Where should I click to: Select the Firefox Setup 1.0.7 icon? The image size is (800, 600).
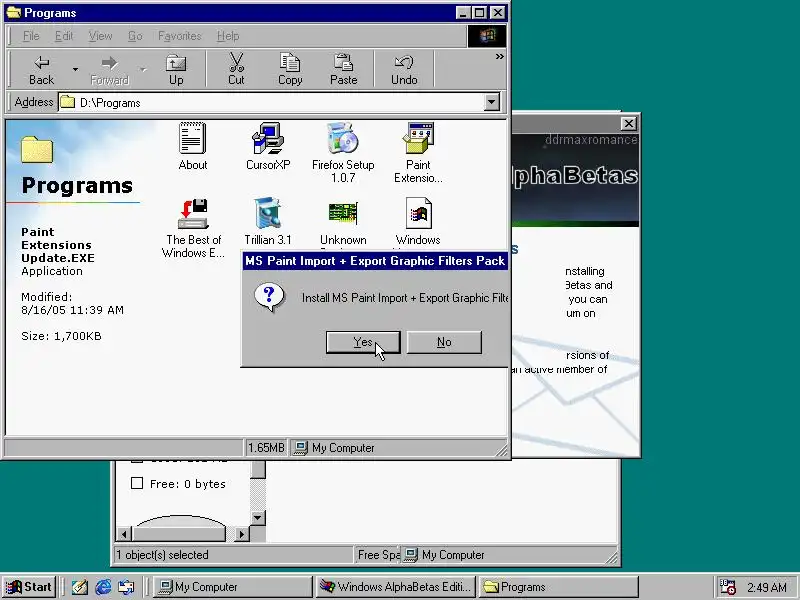point(342,138)
